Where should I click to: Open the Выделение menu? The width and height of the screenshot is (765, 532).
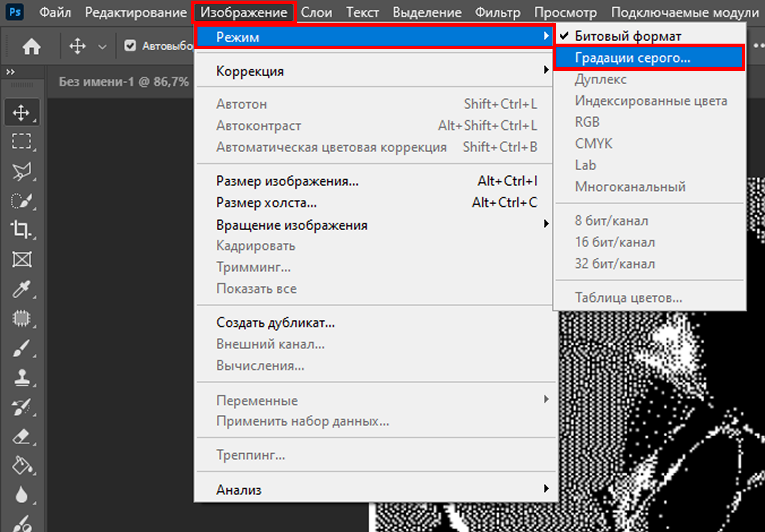coord(427,12)
